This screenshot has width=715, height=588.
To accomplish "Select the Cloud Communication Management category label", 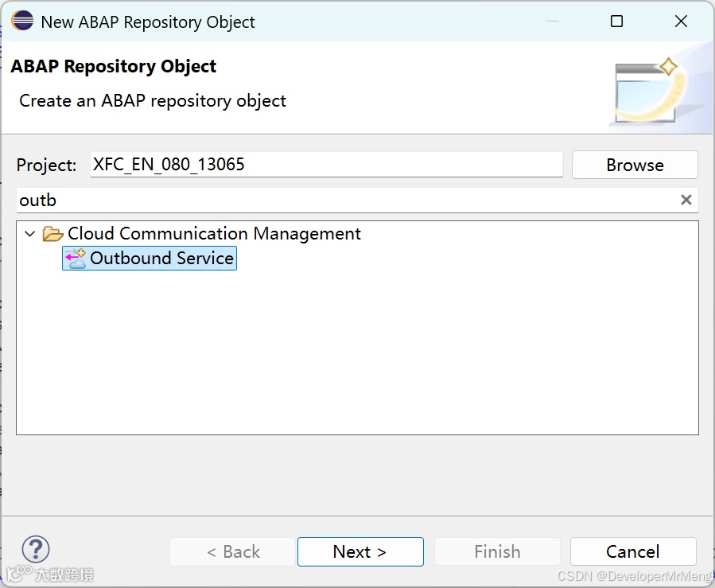I will [x=214, y=234].
